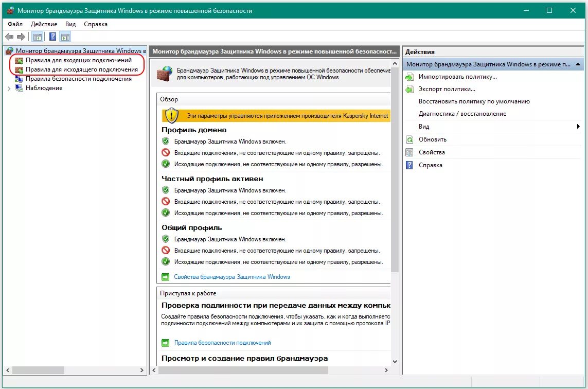Collapse the Actions section header arrow
The width and height of the screenshot is (588, 389).
tap(578, 64)
